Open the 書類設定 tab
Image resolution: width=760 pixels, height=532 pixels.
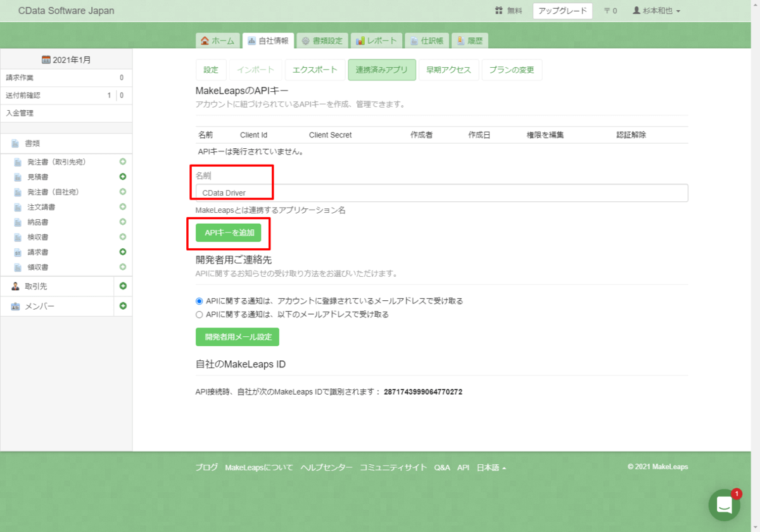(322, 41)
